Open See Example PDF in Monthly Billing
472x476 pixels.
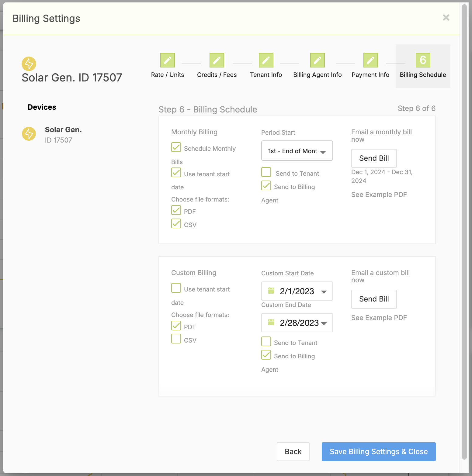(379, 195)
